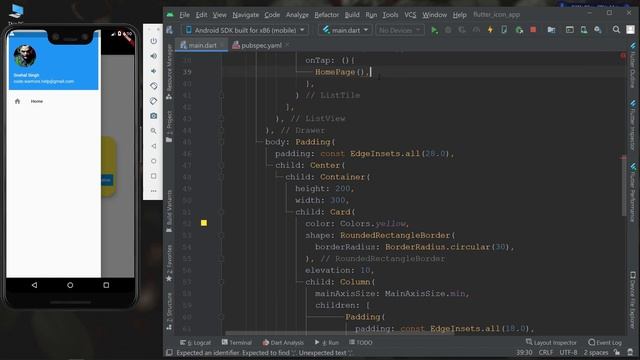Tap phone navigation bar back button
The image size is (640, 360).
(34, 285)
